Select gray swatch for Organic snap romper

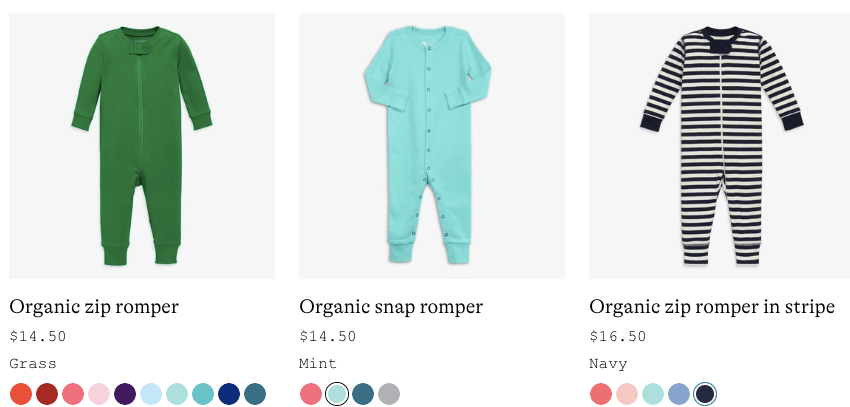389,394
